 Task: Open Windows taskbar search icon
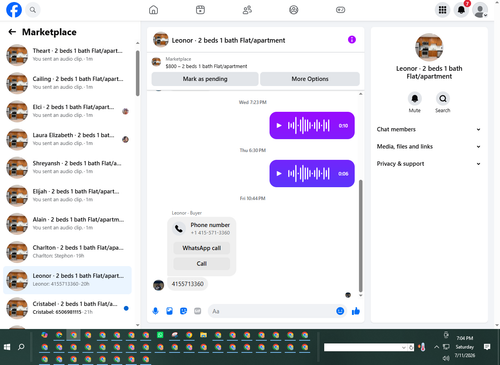pos(21,347)
